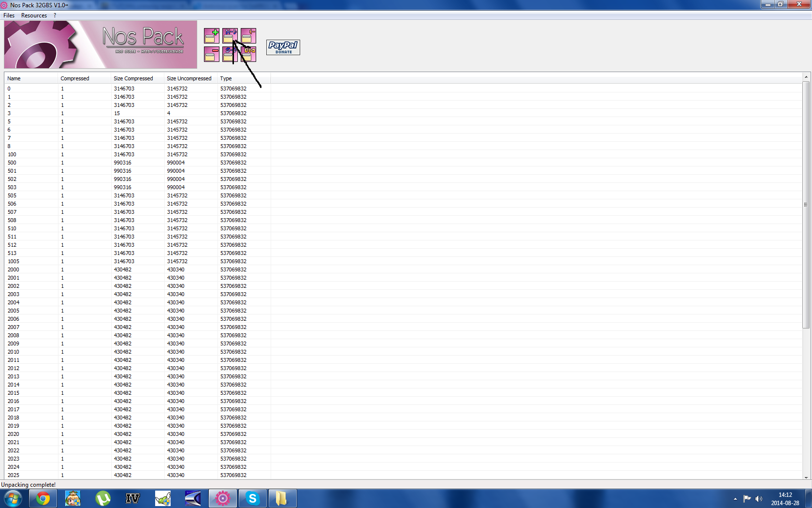
Task: Open the anime character game taskbar icon
Action: tap(73, 498)
